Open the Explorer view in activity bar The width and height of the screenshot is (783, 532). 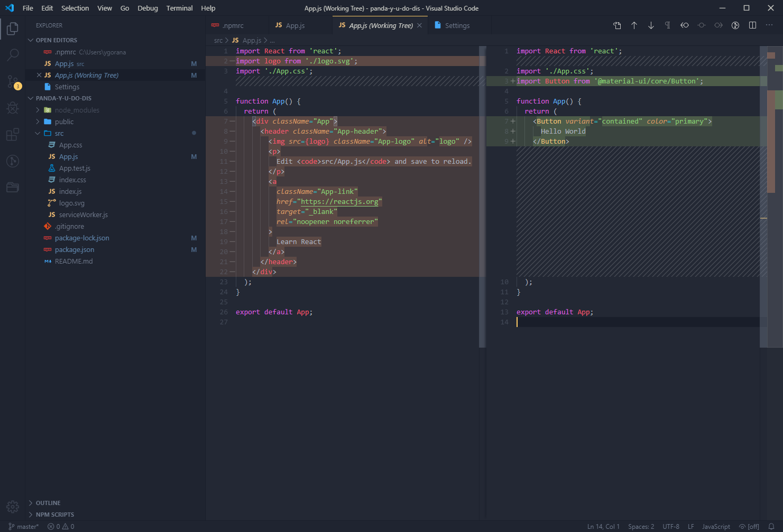(13, 29)
